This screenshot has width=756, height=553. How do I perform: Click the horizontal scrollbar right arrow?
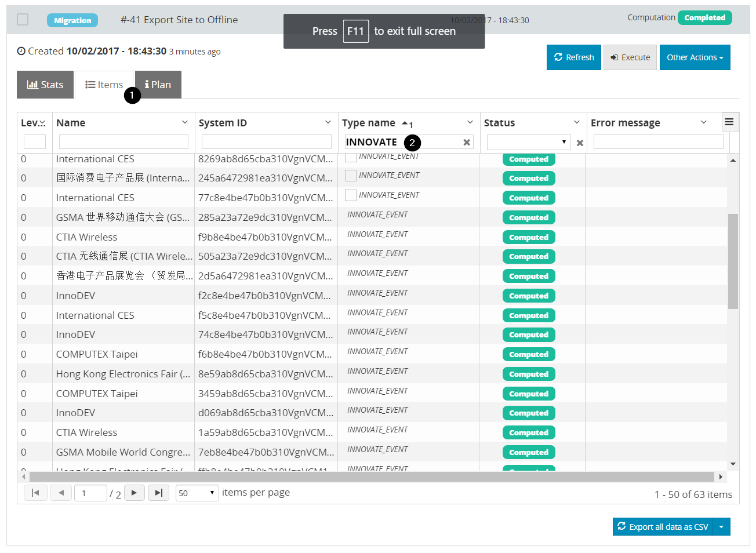pyautogui.click(x=721, y=476)
